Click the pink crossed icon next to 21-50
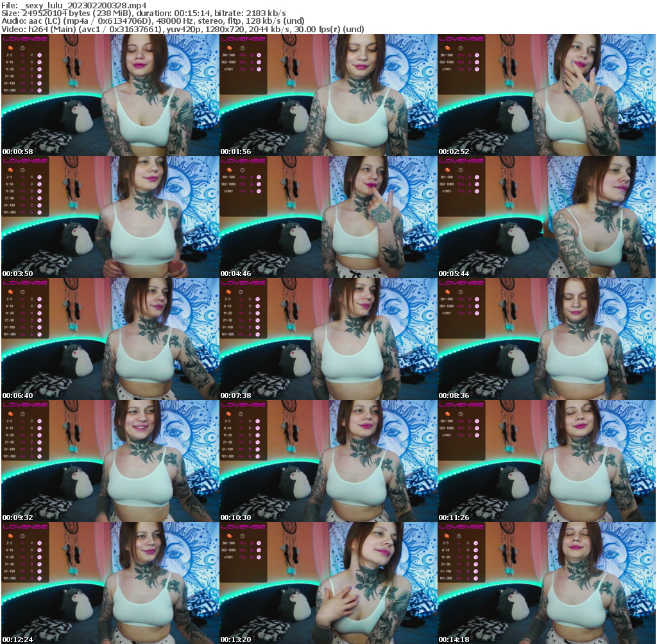The width and height of the screenshot is (657, 644). click(39, 76)
